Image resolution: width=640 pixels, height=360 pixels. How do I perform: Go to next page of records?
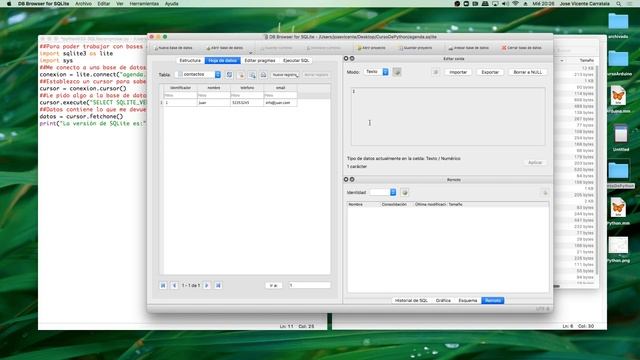(x=207, y=285)
